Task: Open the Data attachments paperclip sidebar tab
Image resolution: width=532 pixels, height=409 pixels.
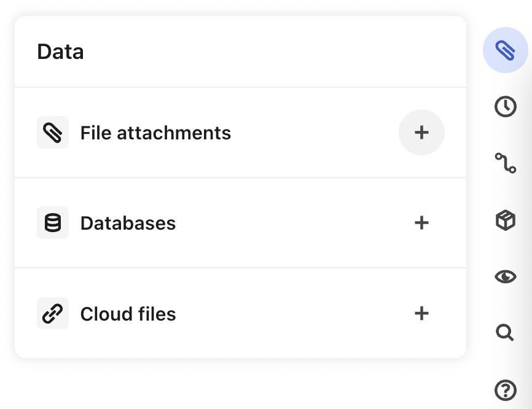Action: [505, 50]
